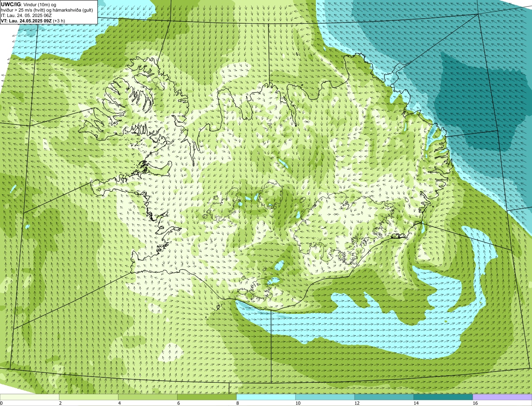532x406 pixels.
Task: Click the 14–16 m/s dark teal legend swatch
Action: pos(443,397)
